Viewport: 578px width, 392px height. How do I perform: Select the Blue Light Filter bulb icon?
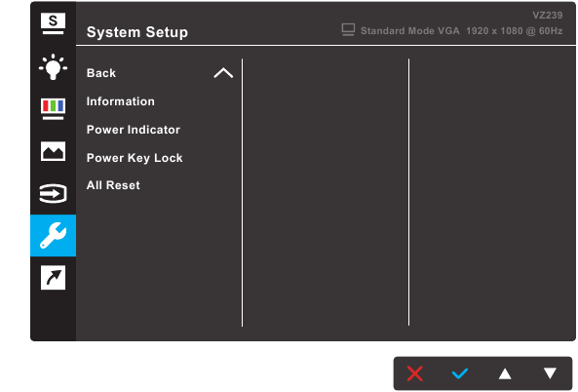point(53,66)
